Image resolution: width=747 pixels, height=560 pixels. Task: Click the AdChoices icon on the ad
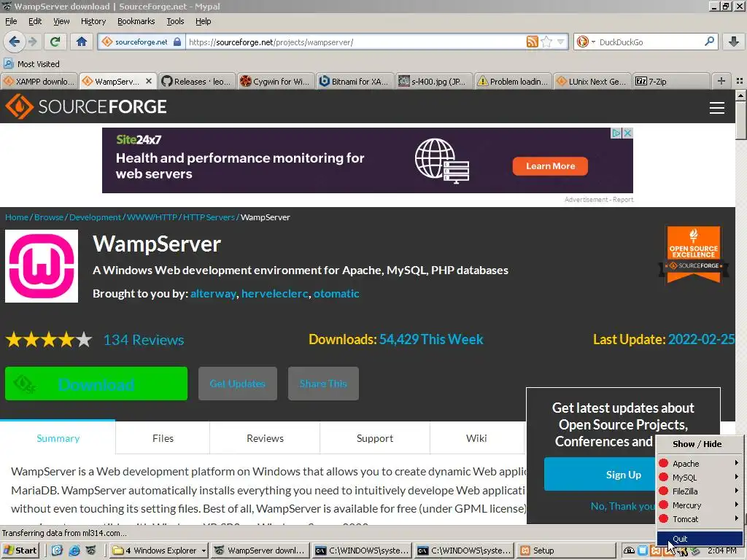[x=616, y=133]
